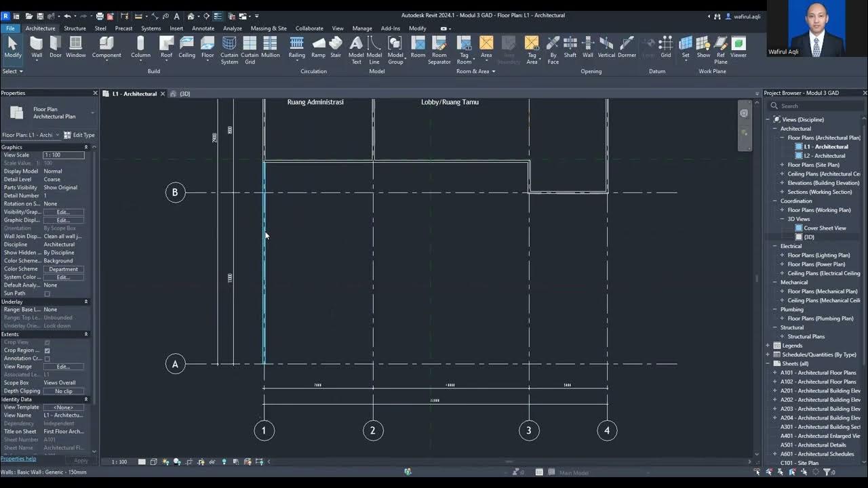Select sheet A101 - Architectural Floor Plans
This screenshot has height=488, width=868.
point(818,373)
